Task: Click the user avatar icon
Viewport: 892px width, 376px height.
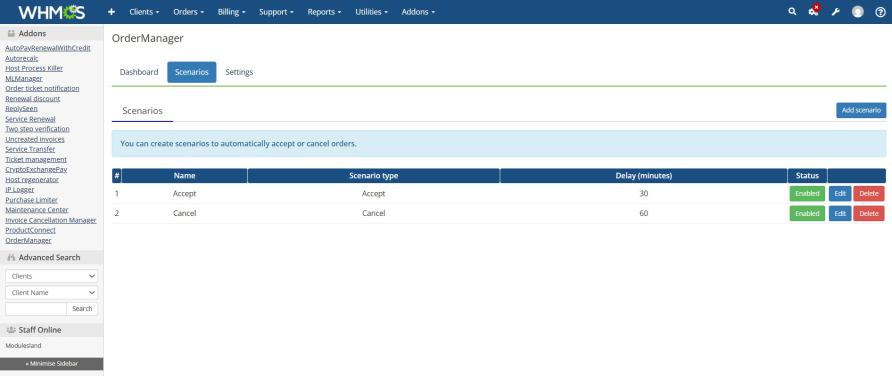Action: click(x=857, y=12)
